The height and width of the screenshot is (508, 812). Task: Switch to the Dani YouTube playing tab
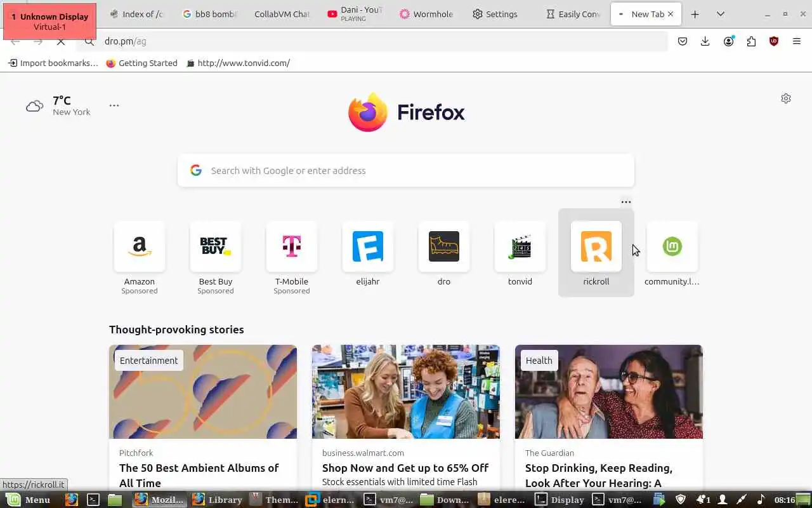pyautogui.click(x=355, y=14)
